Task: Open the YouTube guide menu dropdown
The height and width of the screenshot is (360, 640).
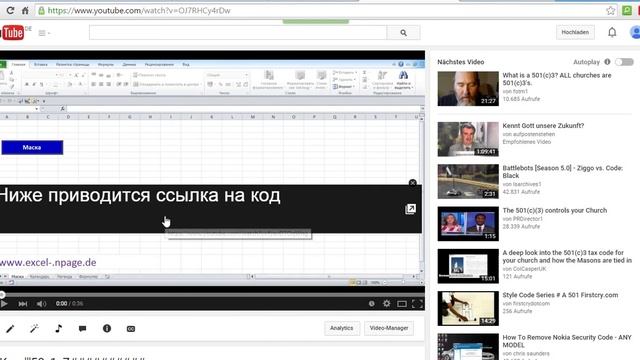Action: pyautogui.click(x=44, y=33)
